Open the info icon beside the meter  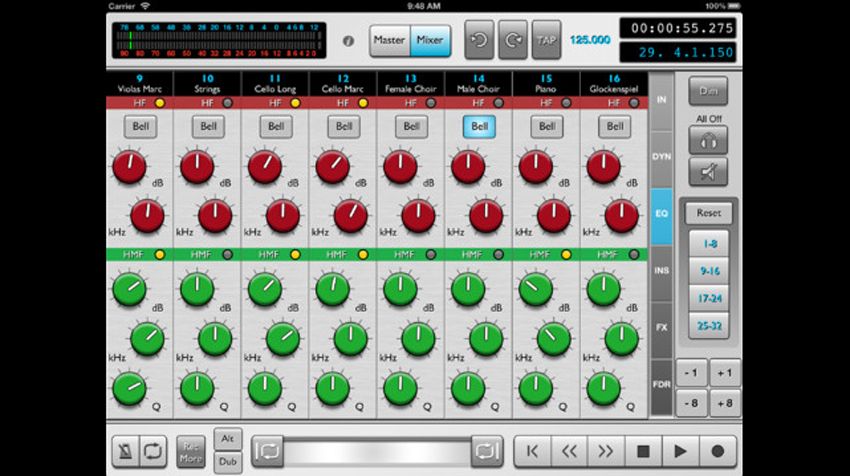tap(348, 41)
